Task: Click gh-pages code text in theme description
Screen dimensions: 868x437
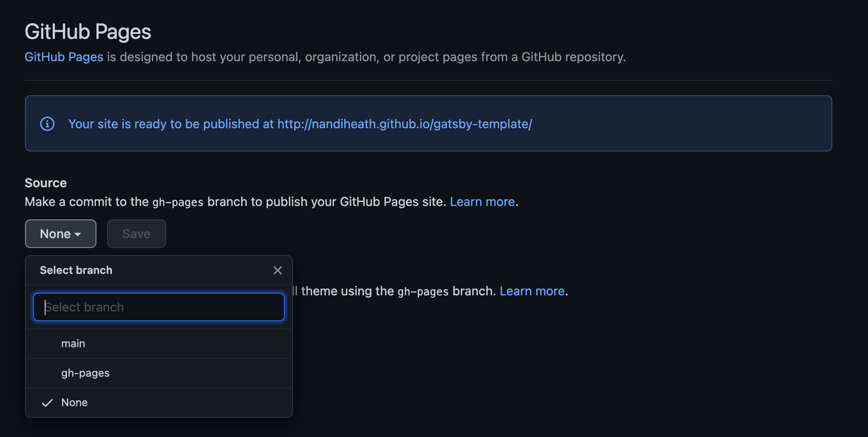Action: pyautogui.click(x=423, y=292)
